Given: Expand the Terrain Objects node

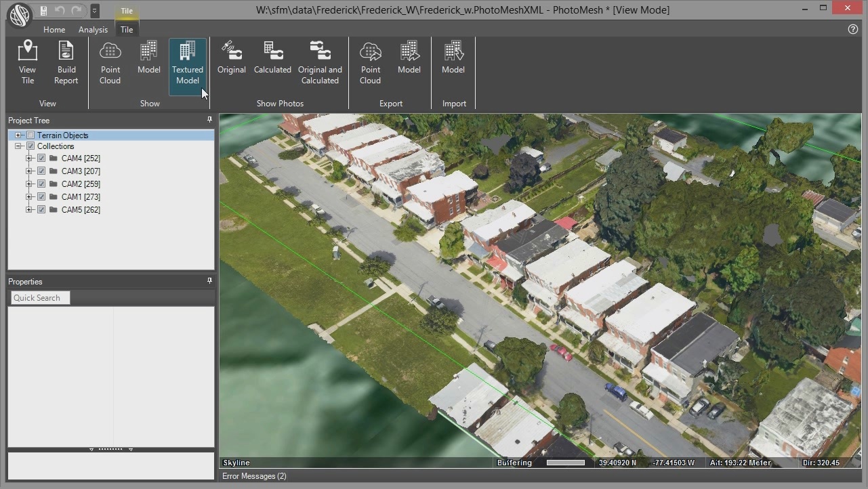Looking at the screenshot, I should point(18,135).
